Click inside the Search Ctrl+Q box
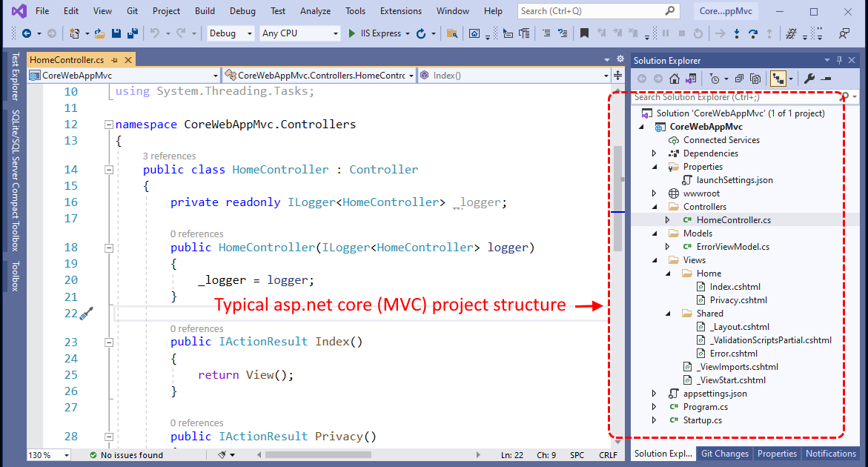This screenshot has width=868, height=467. click(x=593, y=10)
